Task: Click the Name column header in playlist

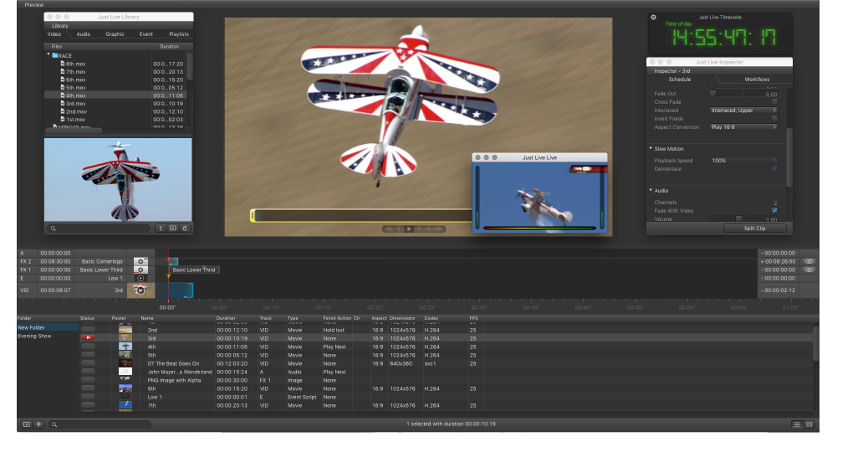Action: coord(146,318)
